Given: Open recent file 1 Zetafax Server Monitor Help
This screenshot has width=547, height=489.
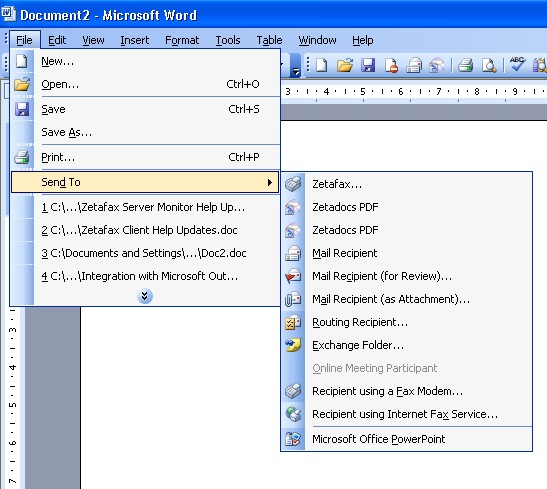Looking at the screenshot, I should tap(145, 207).
